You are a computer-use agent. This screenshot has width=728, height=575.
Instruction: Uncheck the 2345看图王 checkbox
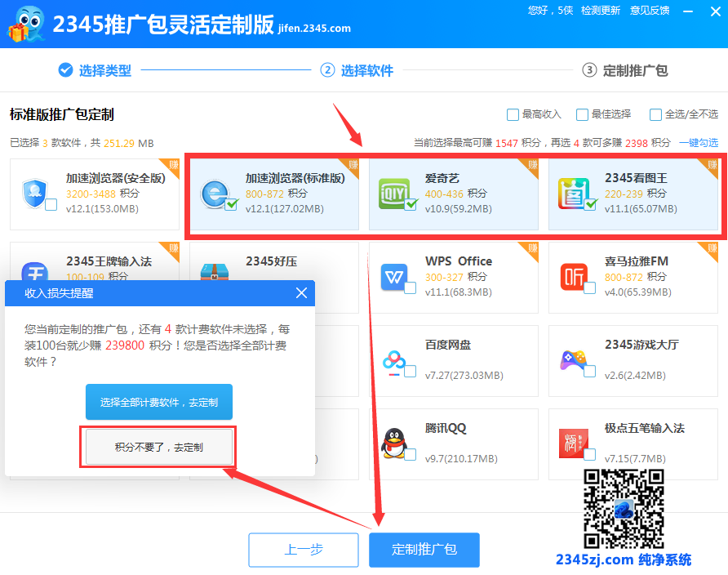click(x=590, y=204)
